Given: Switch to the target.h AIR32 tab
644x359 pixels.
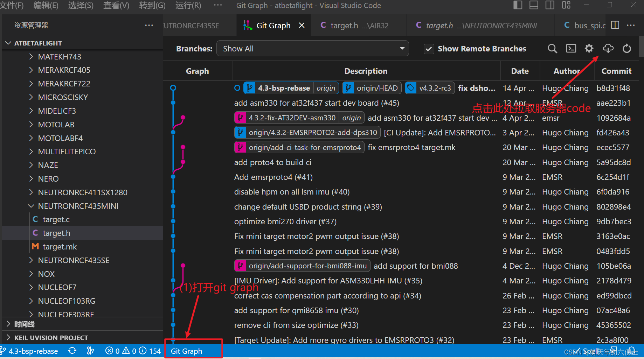Looking at the screenshot, I should point(359,25).
